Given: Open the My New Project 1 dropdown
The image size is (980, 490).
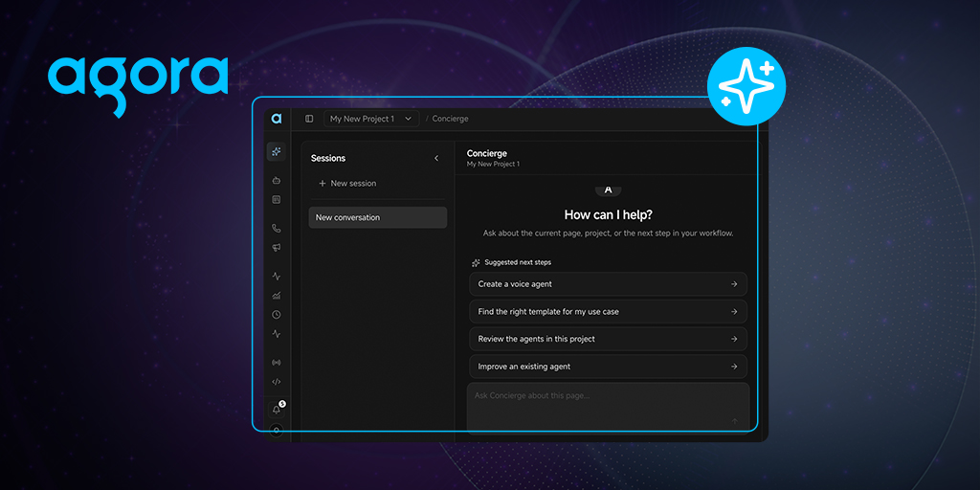Looking at the screenshot, I should click(x=371, y=119).
